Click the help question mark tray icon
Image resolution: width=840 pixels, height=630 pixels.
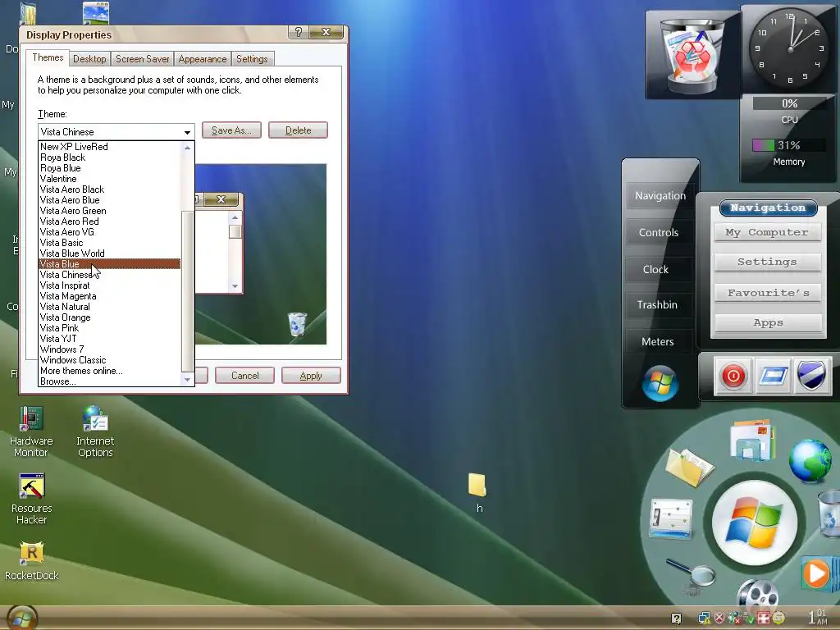pyautogui.click(x=676, y=619)
